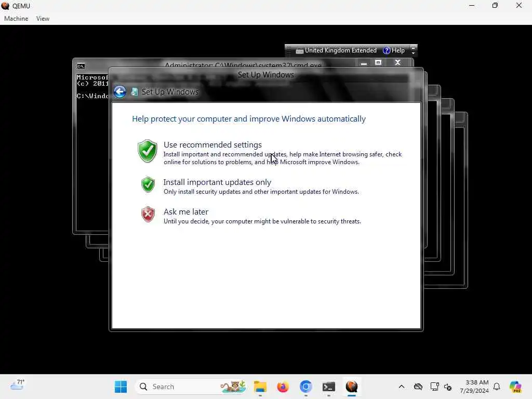
Task: Open the network status tray icon
Action: 434,387
